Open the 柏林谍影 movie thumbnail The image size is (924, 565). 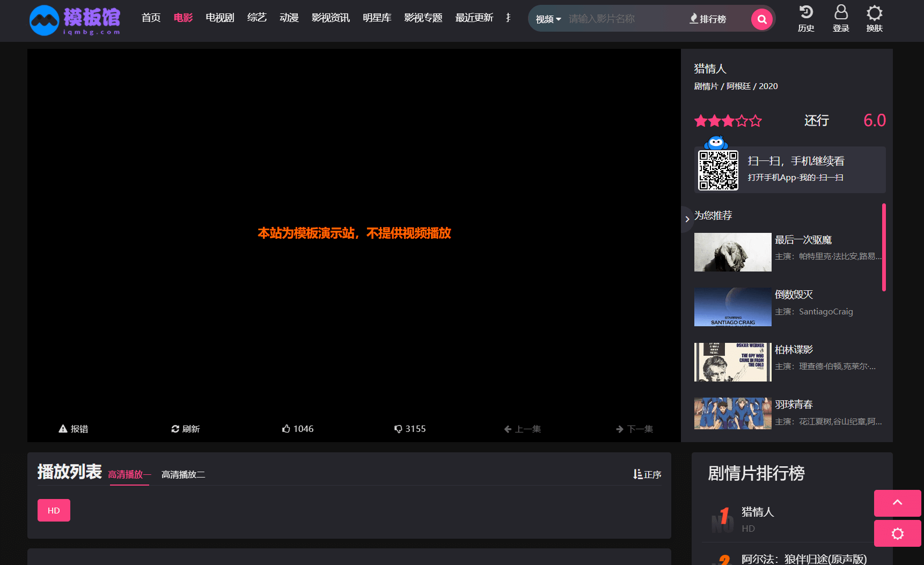click(x=732, y=362)
